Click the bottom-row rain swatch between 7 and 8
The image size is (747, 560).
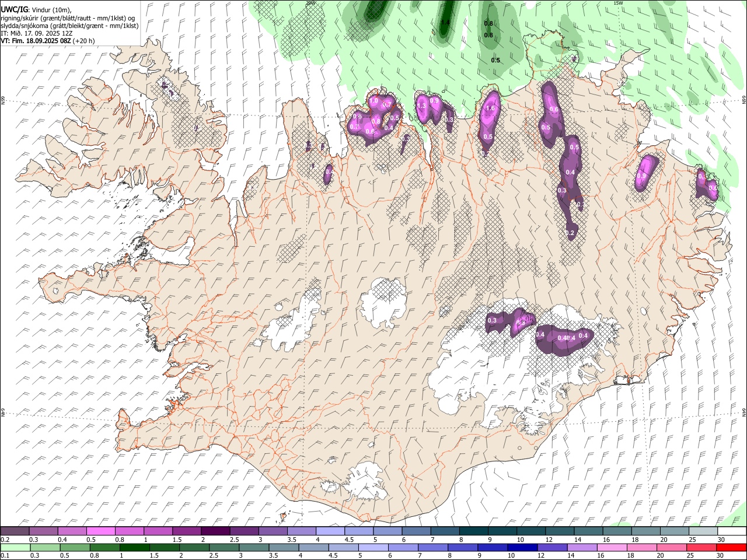432,547
